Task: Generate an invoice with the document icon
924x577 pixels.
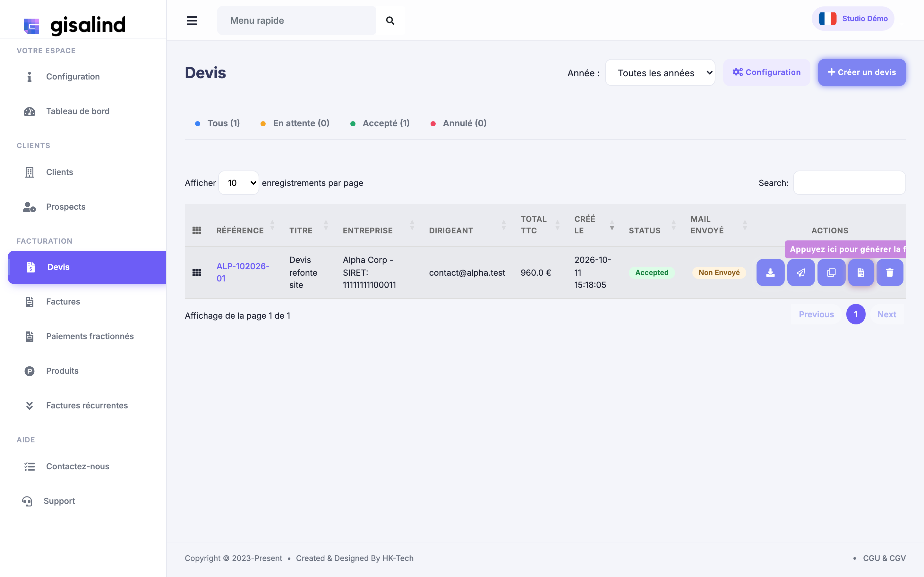Action: tap(860, 272)
